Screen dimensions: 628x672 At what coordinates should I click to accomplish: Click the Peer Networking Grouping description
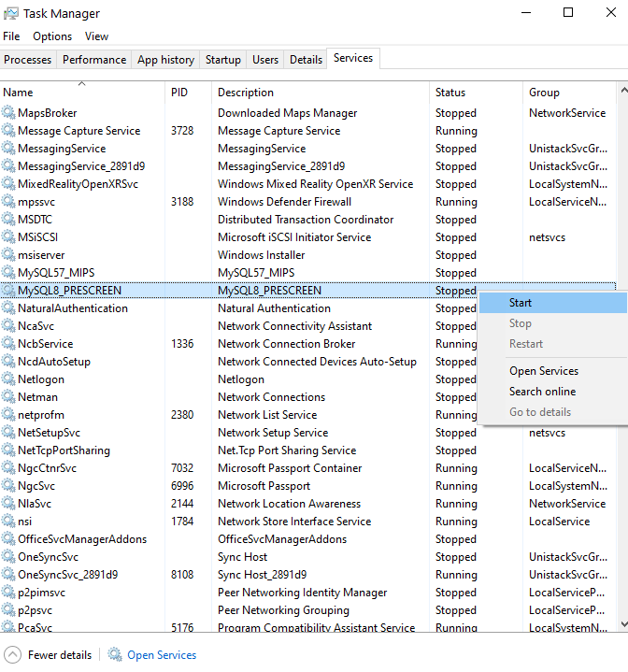click(x=283, y=610)
